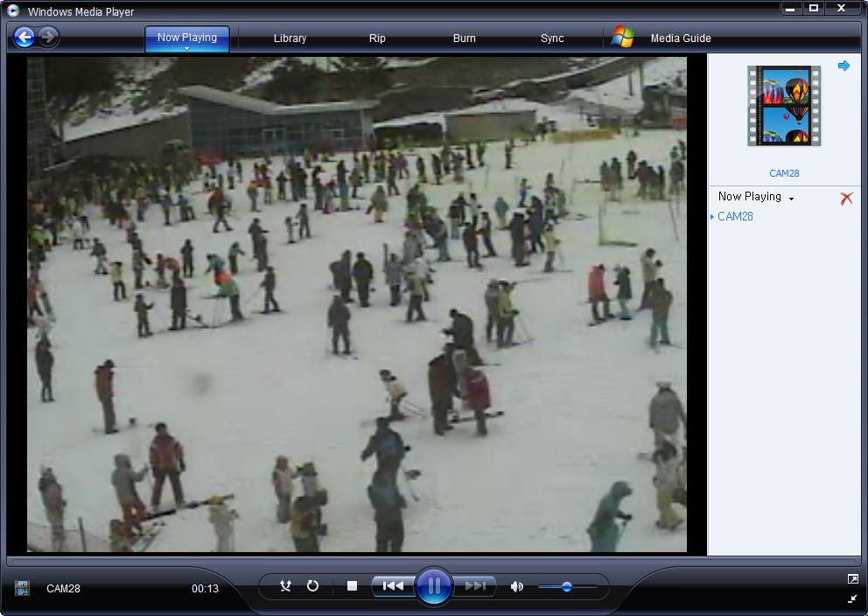Image resolution: width=868 pixels, height=616 pixels.
Task: Open the Library tab
Action: tap(290, 38)
